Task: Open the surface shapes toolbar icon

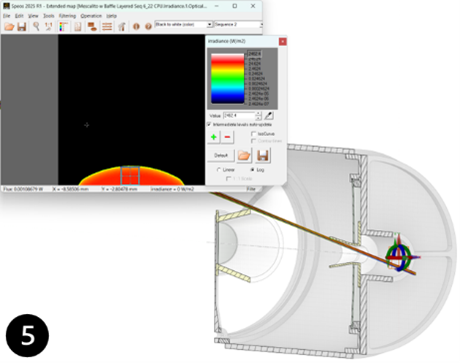Action: click(92, 26)
